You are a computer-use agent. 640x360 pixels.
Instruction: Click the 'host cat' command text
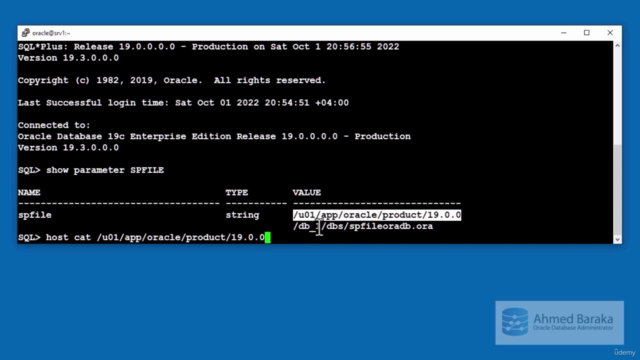(68, 238)
